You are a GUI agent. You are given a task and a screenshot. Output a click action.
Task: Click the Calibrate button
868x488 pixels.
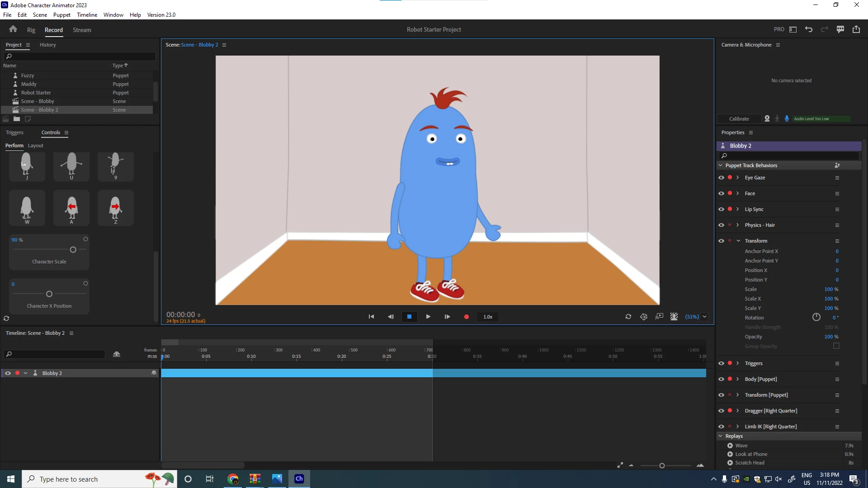click(x=739, y=119)
